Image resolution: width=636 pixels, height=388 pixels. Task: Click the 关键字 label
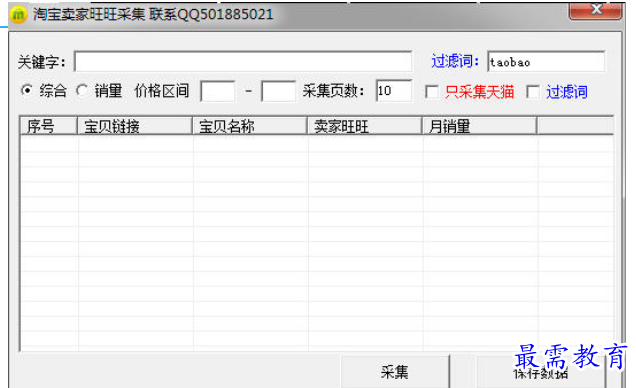[x=41, y=62]
